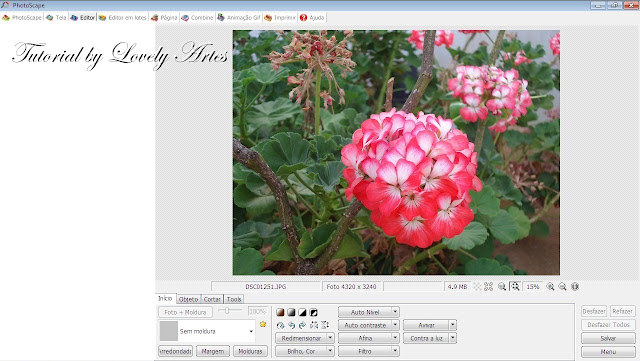
Task: Zoom out with the minus magnifier
Action: [x=562, y=287]
